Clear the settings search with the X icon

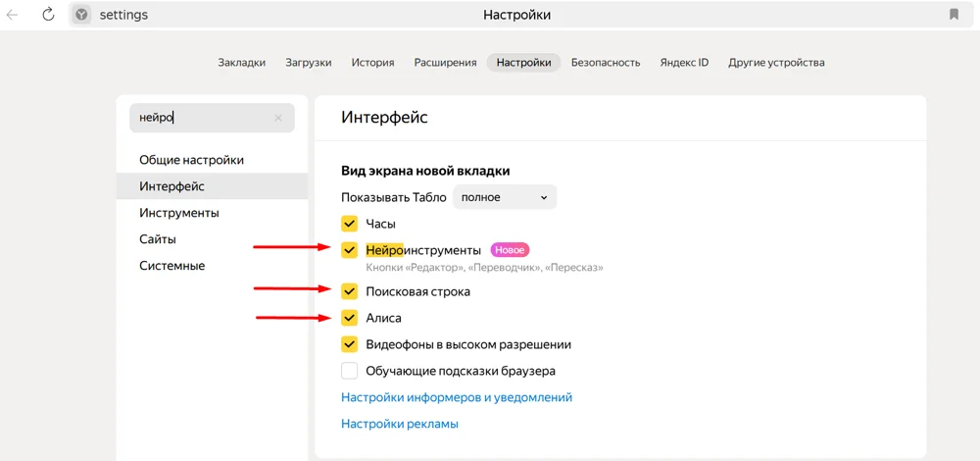coord(277,118)
